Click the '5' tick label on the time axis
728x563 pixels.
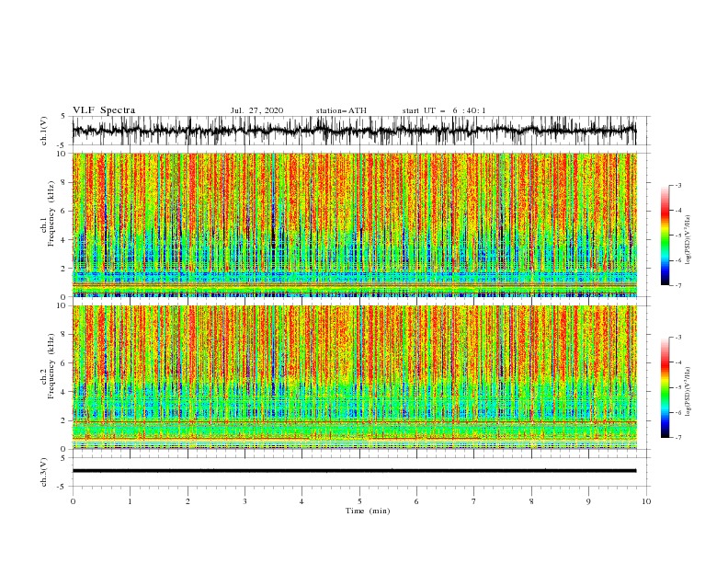pyautogui.click(x=359, y=501)
